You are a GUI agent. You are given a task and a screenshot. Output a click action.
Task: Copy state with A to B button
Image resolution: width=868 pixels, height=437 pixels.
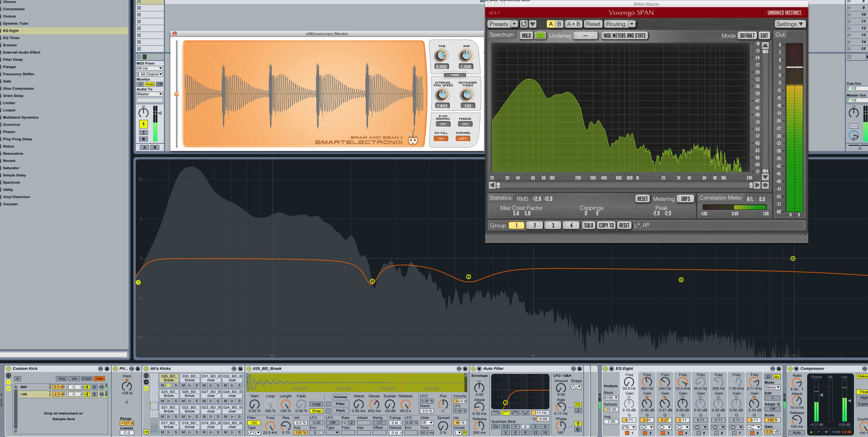pos(573,24)
